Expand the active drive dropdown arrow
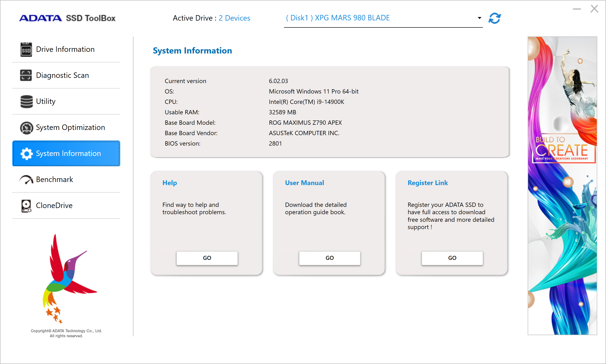Screen dimensions: 606x364 [479, 18]
